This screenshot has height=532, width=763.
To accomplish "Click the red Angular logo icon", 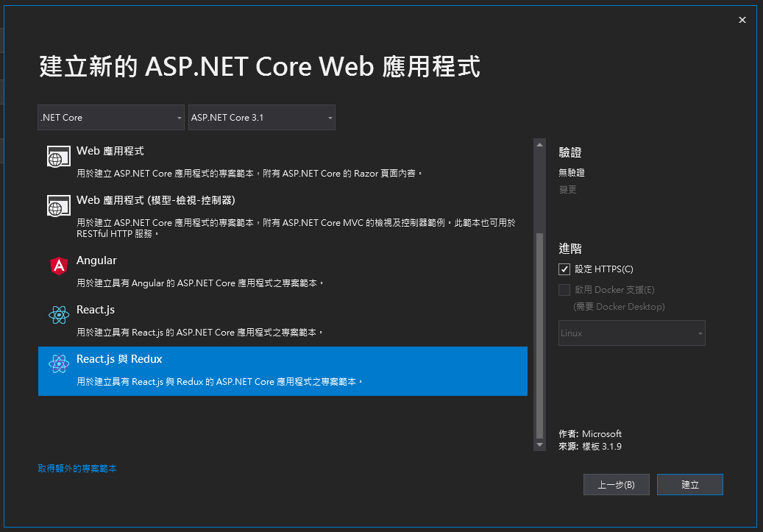I will click(59, 266).
